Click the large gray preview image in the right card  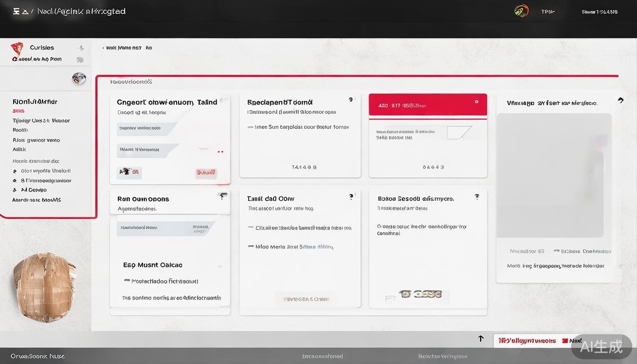pos(554,175)
